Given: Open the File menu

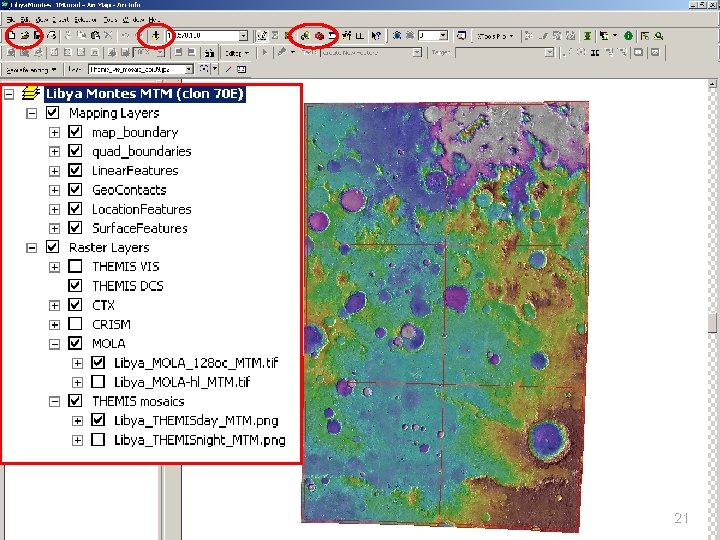Looking at the screenshot, I should (x=11, y=20).
